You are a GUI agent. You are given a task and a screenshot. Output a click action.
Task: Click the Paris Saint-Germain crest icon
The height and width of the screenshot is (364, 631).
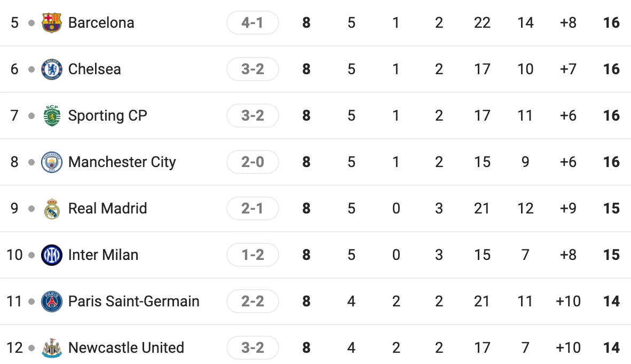tap(52, 302)
